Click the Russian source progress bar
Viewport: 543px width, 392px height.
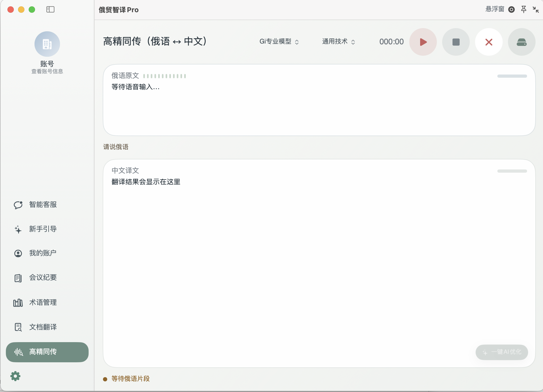point(512,76)
